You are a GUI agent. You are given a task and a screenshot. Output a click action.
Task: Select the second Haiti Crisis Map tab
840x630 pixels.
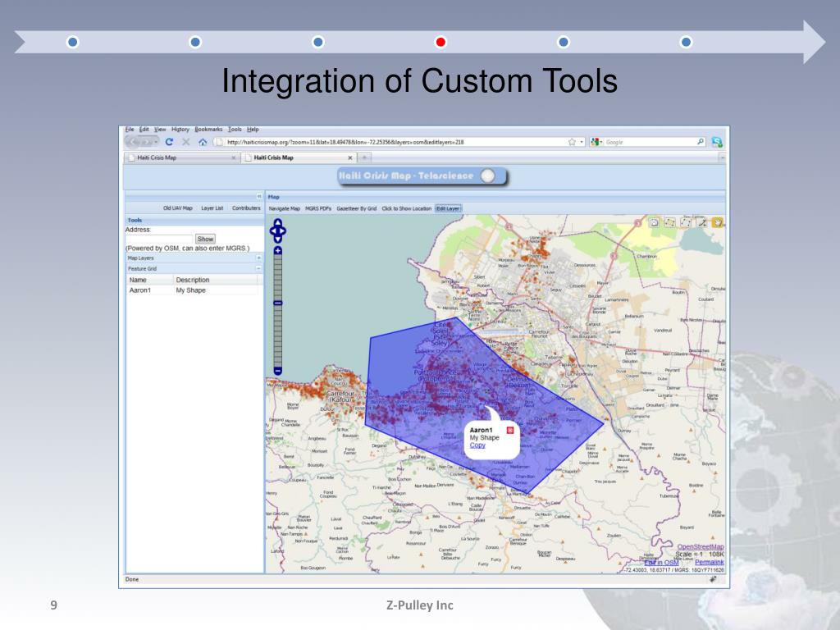tap(299, 157)
